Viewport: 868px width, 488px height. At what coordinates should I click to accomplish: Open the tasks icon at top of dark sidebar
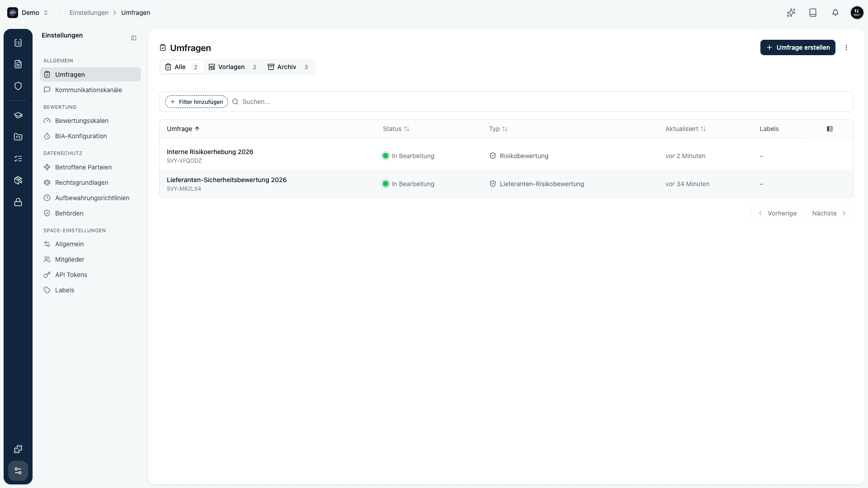pos(18,42)
